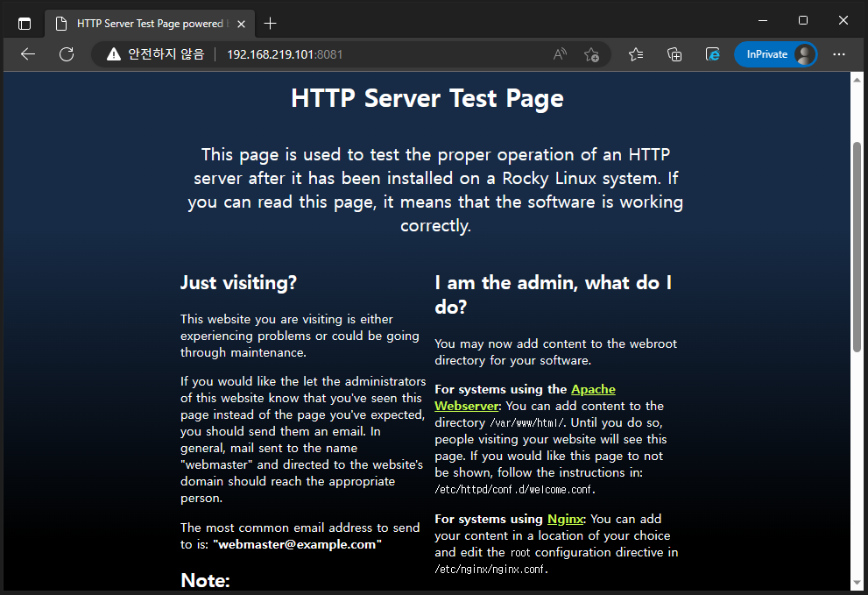868x595 pixels.
Task: Open the Apache Webserver link
Action: point(525,398)
